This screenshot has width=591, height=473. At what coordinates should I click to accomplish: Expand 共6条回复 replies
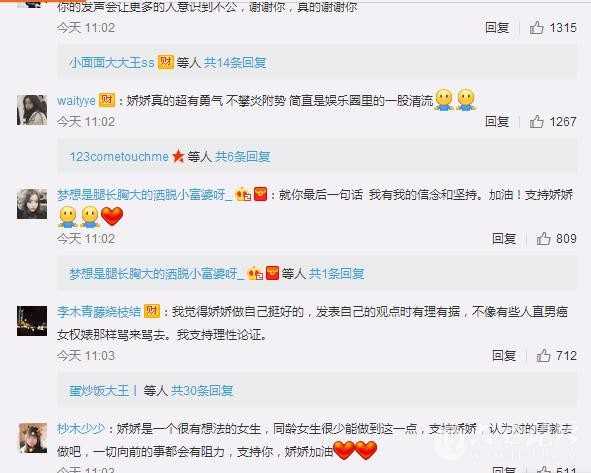[x=242, y=156]
